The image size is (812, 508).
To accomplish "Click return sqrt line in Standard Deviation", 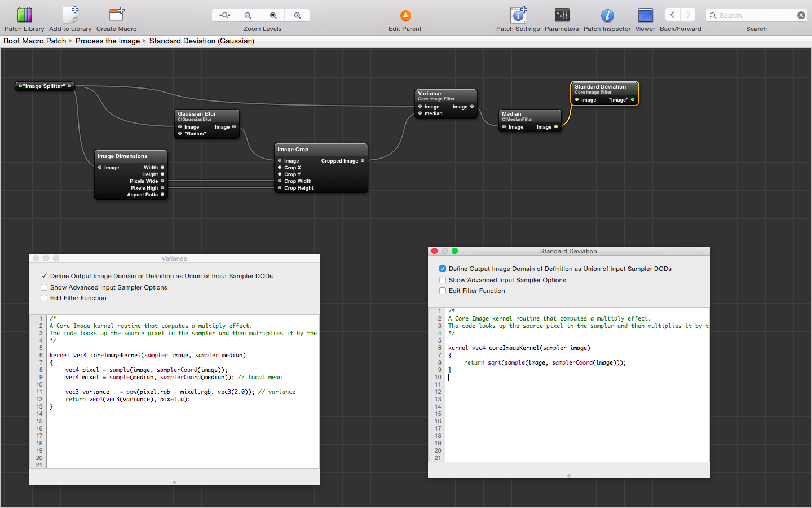I will 545,362.
